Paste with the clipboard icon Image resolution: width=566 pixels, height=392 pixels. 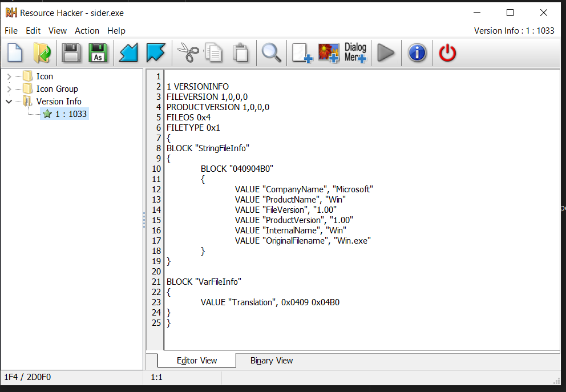(241, 52)
